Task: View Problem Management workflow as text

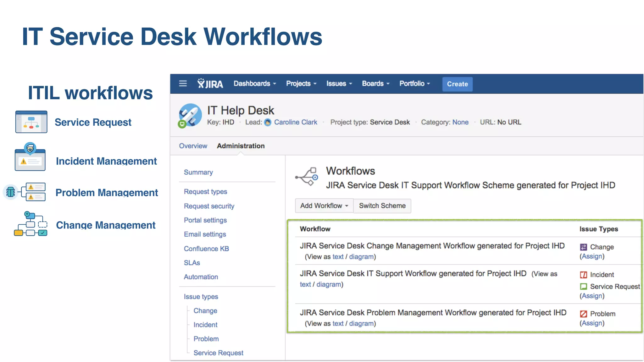Action: (338, 323)
